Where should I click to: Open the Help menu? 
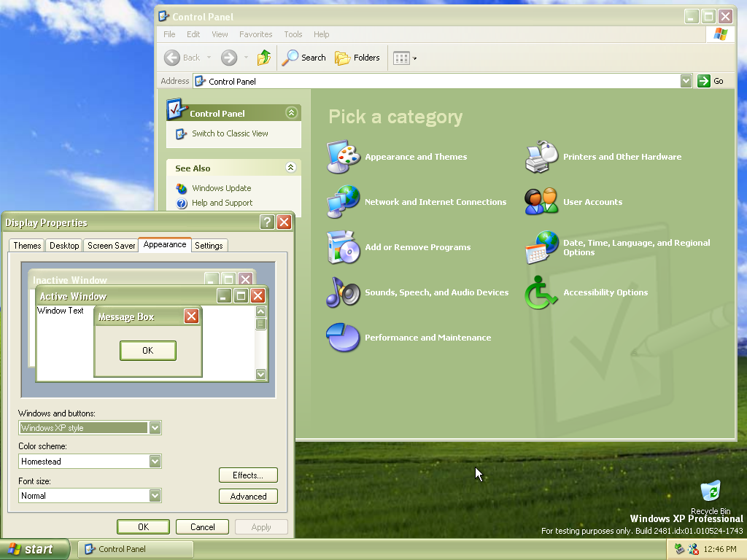click(321, 34)
